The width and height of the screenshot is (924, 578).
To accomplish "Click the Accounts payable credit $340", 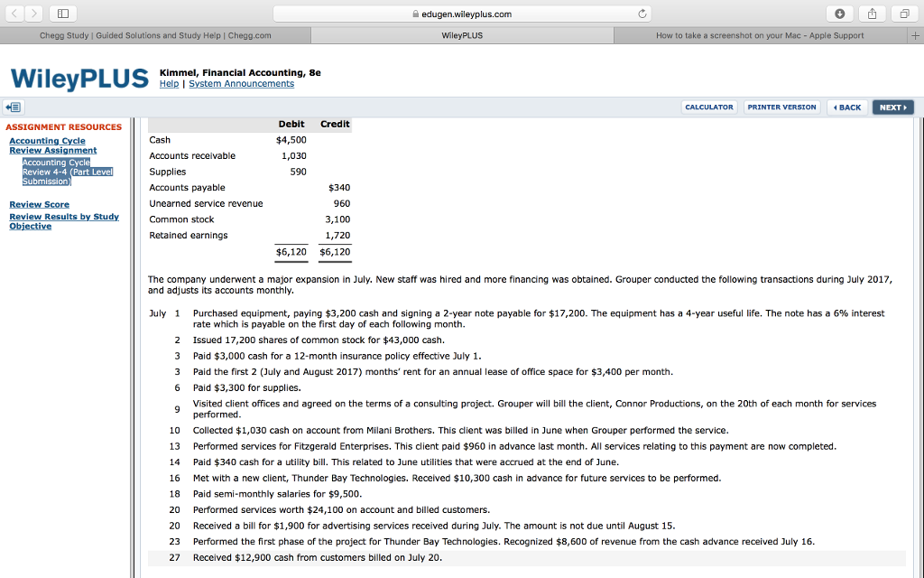I will 339,188.
